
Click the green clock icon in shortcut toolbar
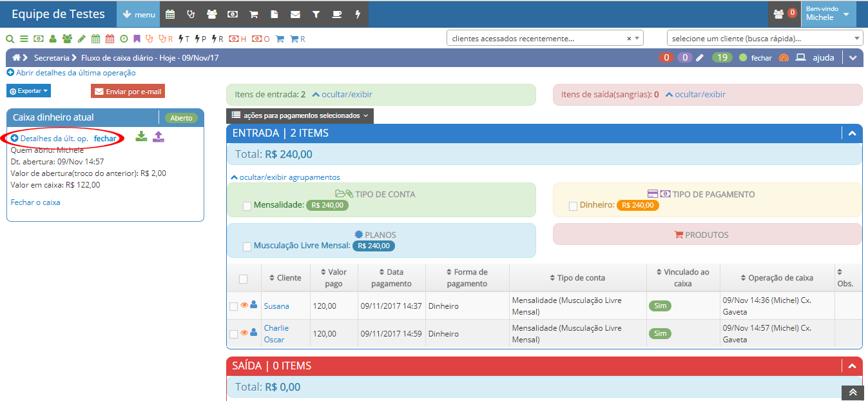124,39
